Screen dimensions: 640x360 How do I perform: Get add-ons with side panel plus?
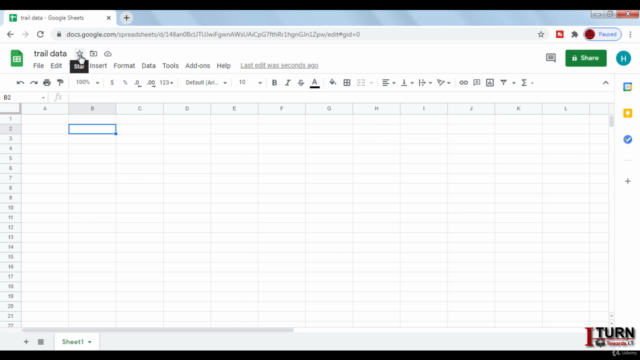[x=628, y=181]
